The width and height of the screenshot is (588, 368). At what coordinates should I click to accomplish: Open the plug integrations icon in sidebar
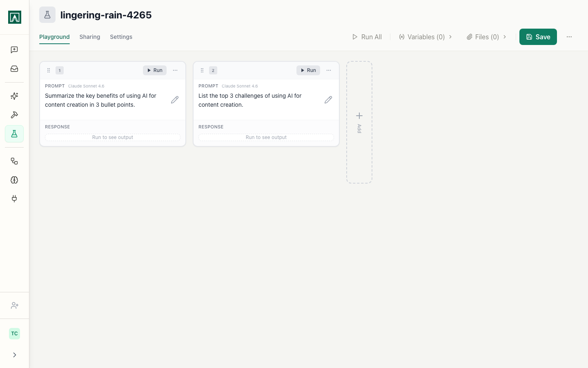point(14,199)
